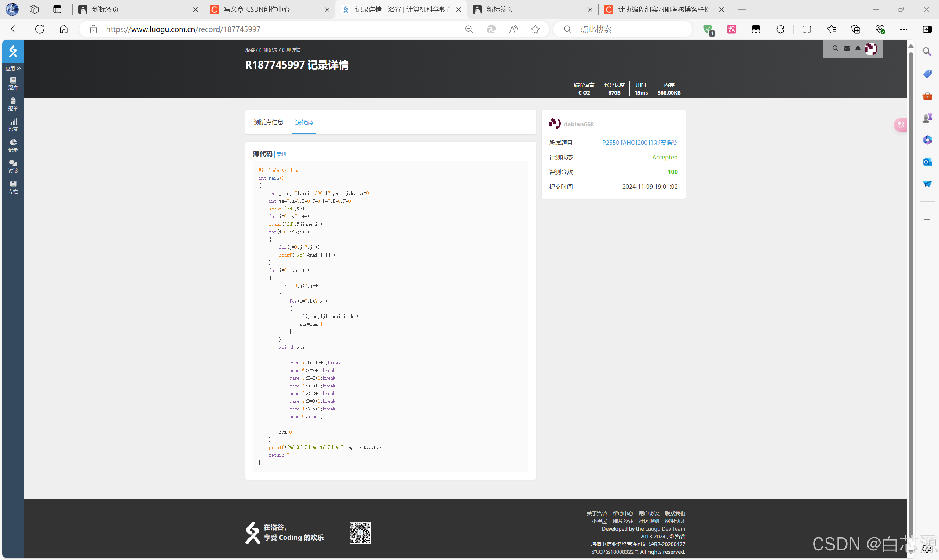Open 记录 records icon in sidebar

coord(13,145)
